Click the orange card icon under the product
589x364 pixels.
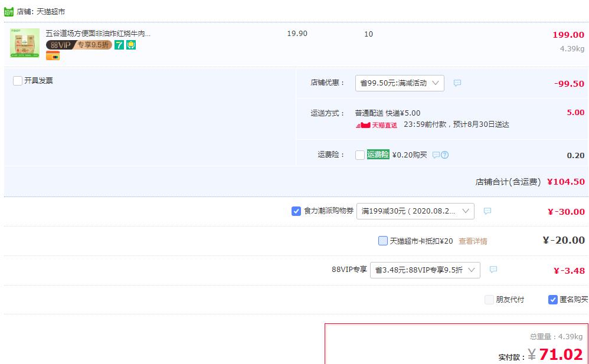[53, 56]
